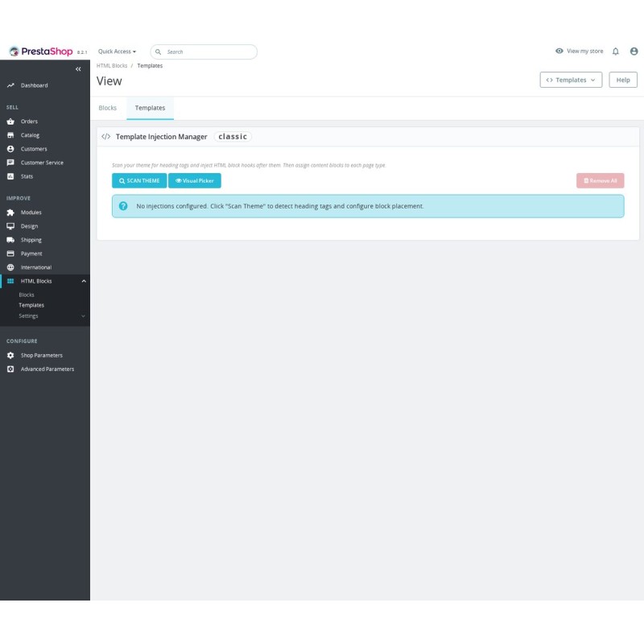
Task: Click the Visual Picker button
Action: pos(195,180)
